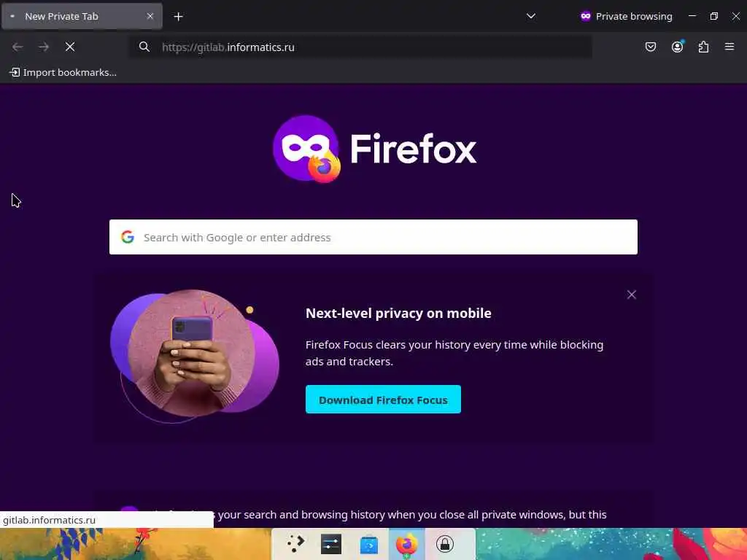This screenshot has height=560, width=747.
Task: Open the application launcher in the dock
Action: tap(295, 544)
